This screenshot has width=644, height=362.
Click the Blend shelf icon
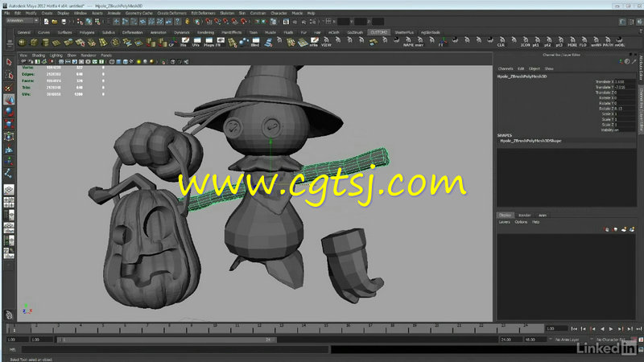click(255, 43)
